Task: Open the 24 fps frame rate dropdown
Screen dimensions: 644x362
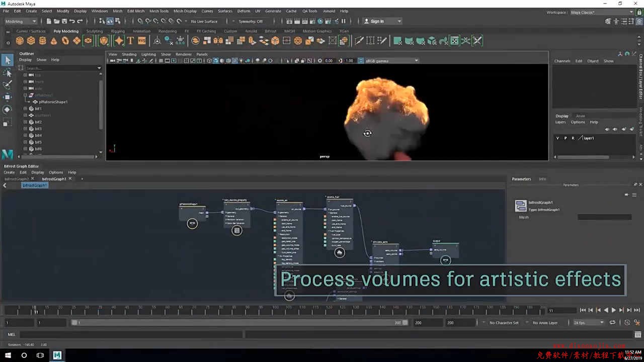Action: coord(588,323)
